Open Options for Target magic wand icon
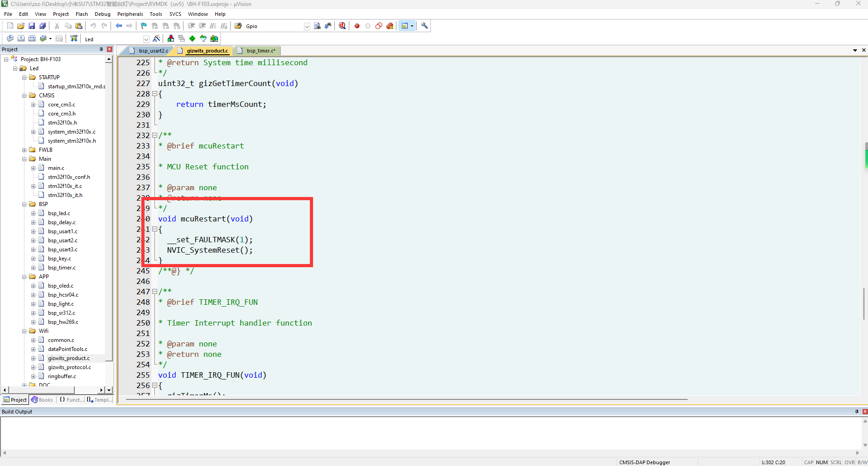This screenshot has height=466, width=868. coord(156,38)
